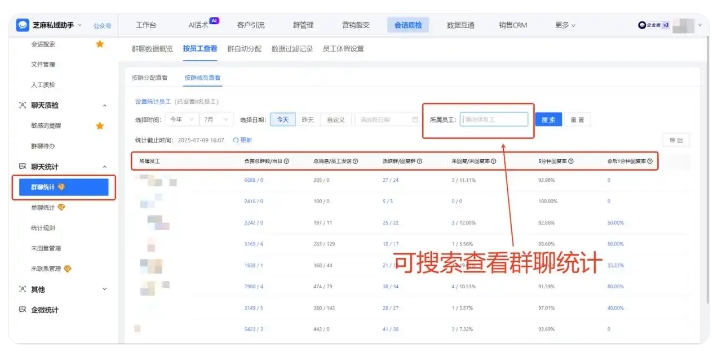Image resolution: width=725 pixels, height=361 pixels.
Task: Open the 群管理 top menu
Action: coord(303,25)
